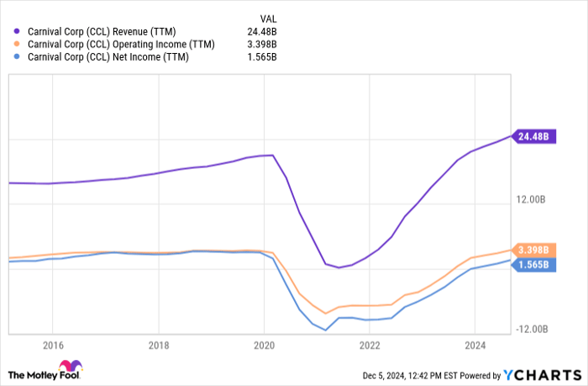
Task: Select the Carnival Corp Revenue (TTM) legend label
Action: point(102,32)
